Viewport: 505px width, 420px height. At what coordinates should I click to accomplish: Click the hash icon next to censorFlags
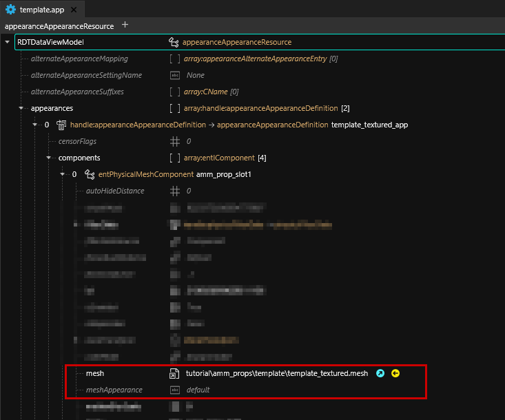pos(175,141)
